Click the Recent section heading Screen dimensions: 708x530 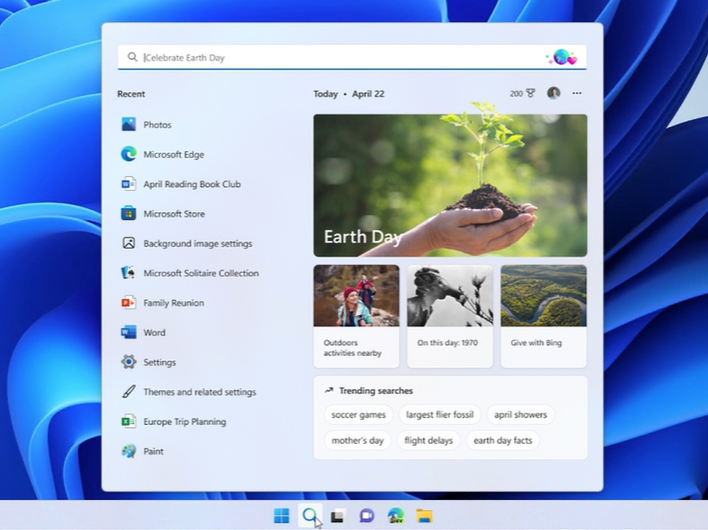131,94
